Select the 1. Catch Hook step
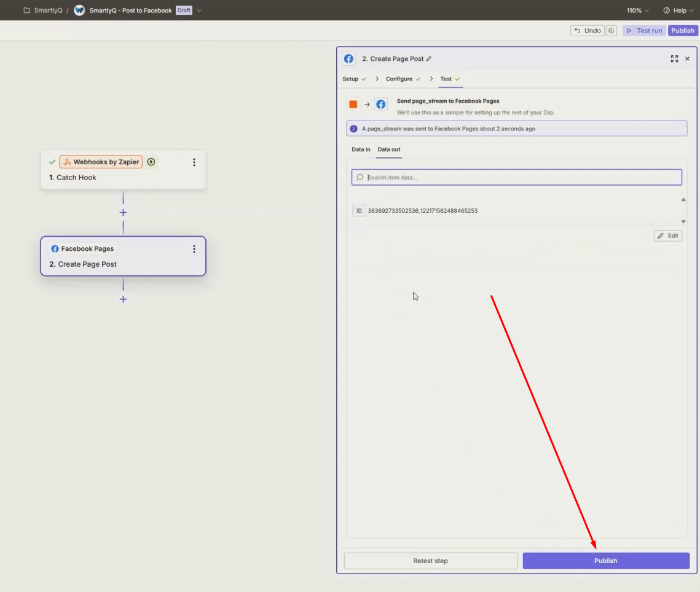 click(123, 170)
